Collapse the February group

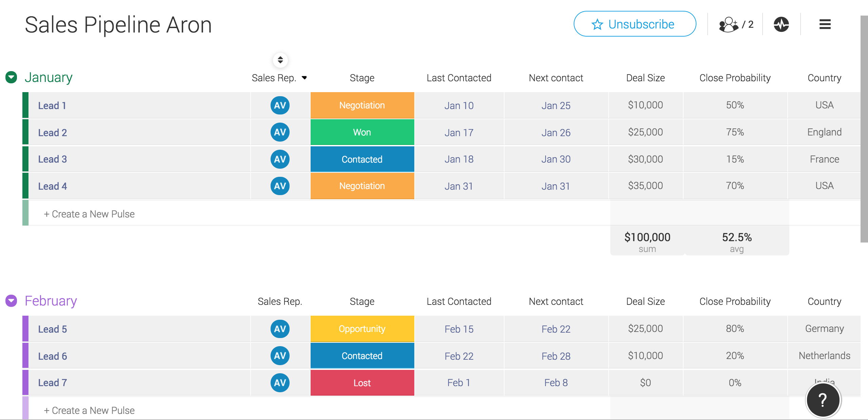point(11,301)
